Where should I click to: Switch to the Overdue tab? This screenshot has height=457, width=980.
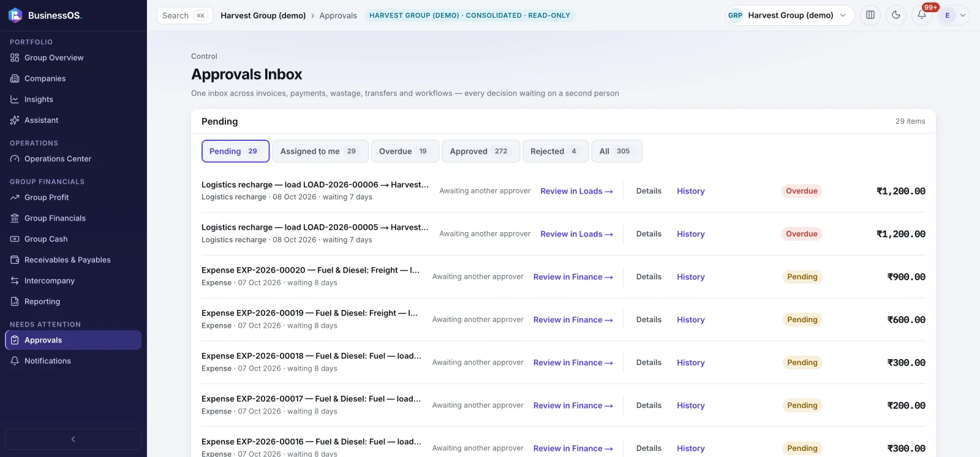coord(405,151)
